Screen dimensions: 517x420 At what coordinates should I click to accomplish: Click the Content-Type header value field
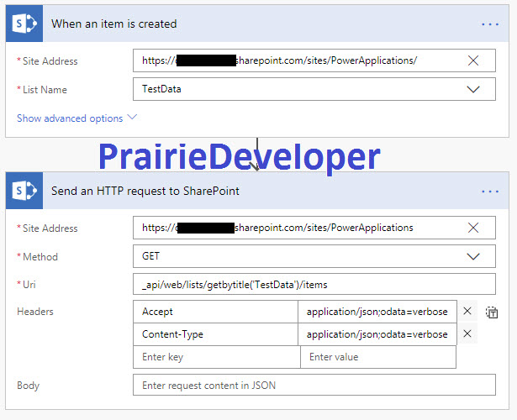tap(377, 334)
